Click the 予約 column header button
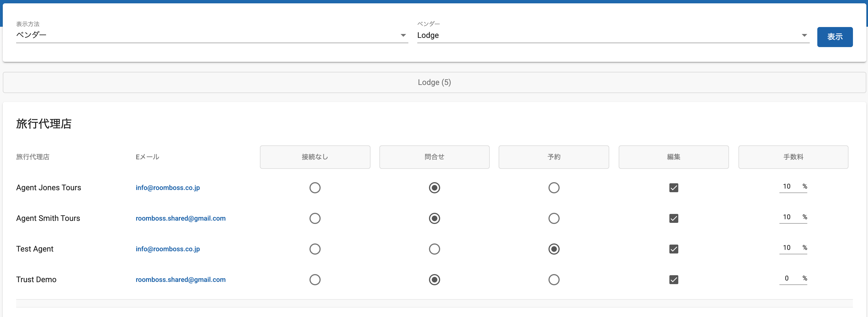 point(553,157)
